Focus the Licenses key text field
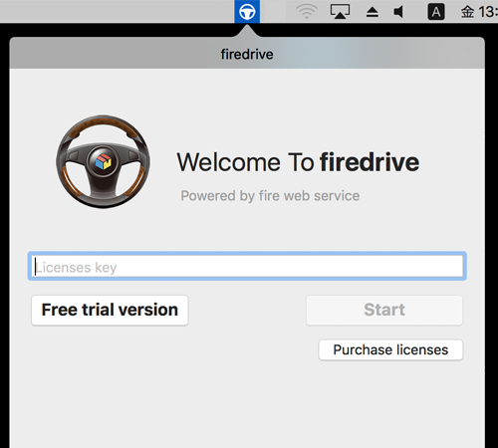 (247, 266)
